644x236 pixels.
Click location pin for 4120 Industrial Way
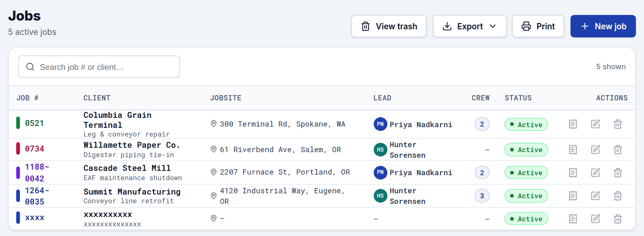214,196
